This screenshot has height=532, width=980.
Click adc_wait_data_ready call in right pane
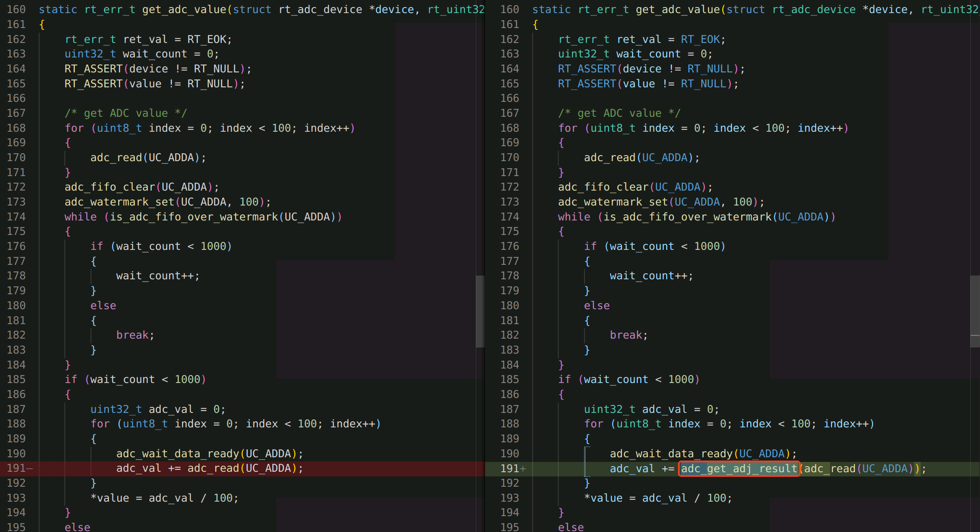[x=671, y=454]
